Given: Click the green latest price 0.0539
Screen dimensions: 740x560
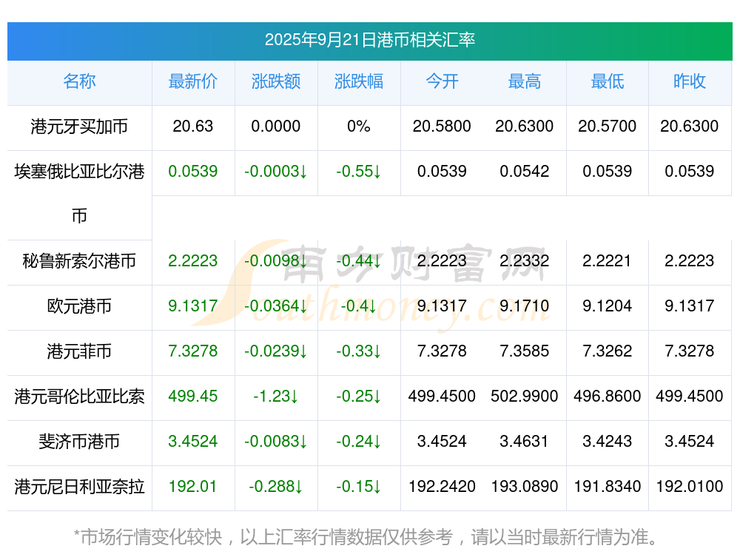Looking at the screenshot, I should [x=193, y=172].
